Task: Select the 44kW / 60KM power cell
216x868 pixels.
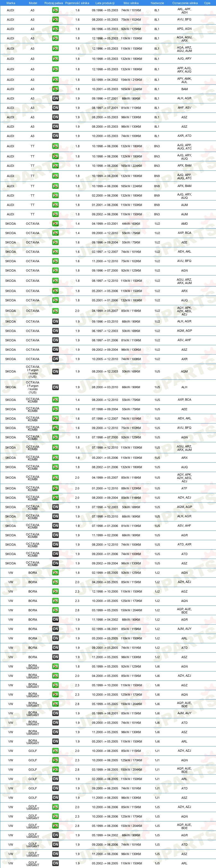Action: pyautogui.click(x=131, y=224)
